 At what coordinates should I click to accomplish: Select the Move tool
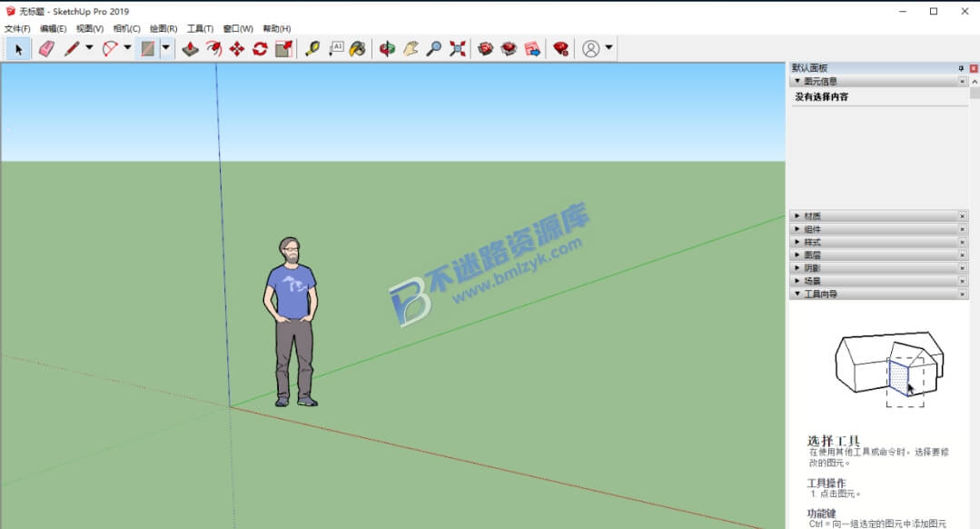237,49
